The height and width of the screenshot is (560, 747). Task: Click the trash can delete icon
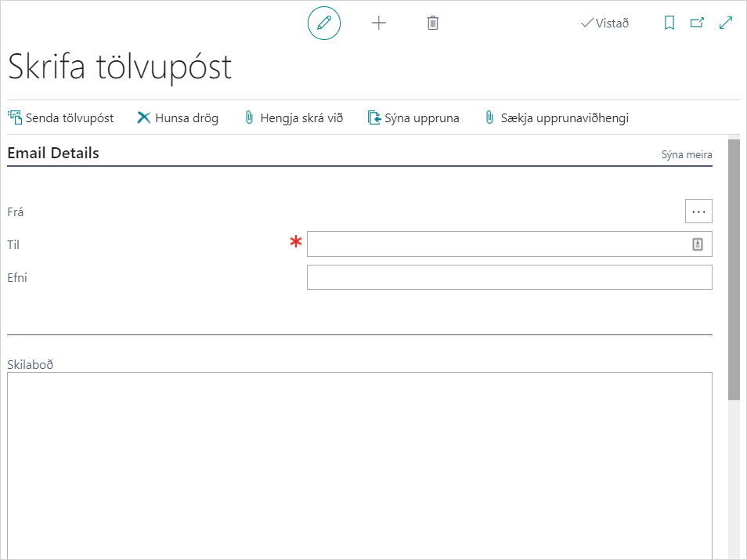tap(433, 23)
